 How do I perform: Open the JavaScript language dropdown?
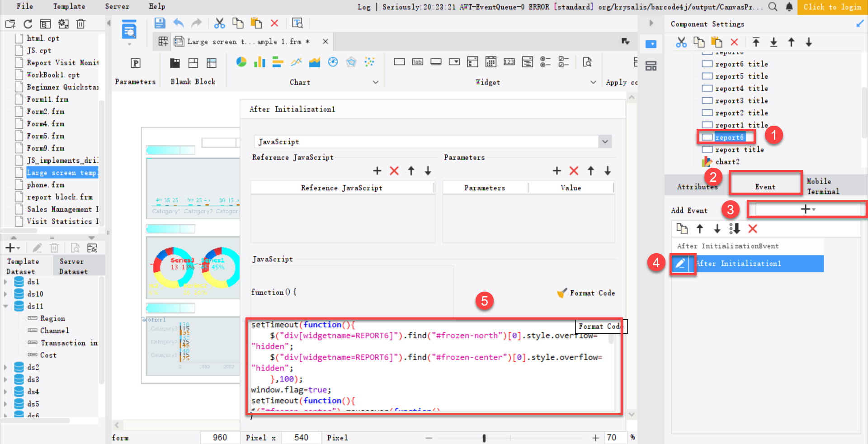click(605, 142)
